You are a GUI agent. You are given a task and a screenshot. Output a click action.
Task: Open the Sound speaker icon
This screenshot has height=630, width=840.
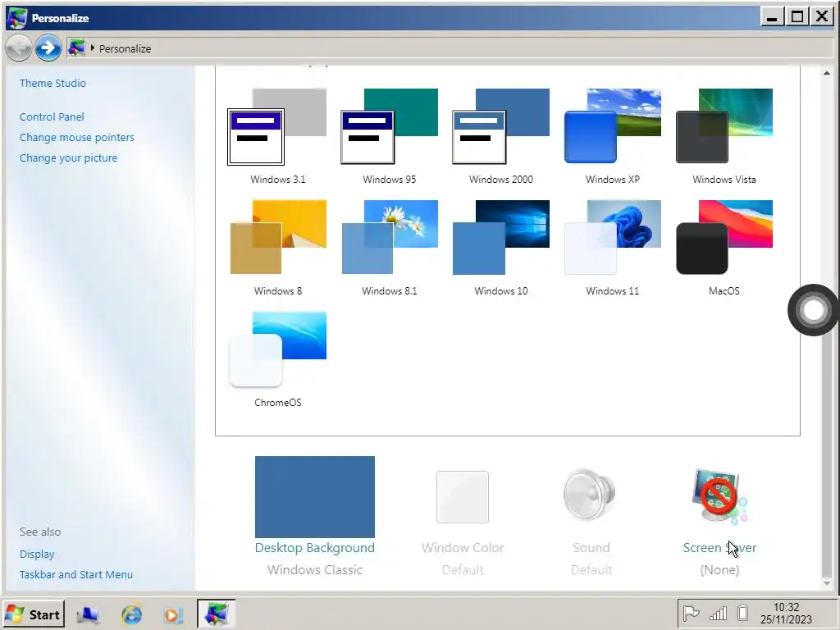click(590, 495)
